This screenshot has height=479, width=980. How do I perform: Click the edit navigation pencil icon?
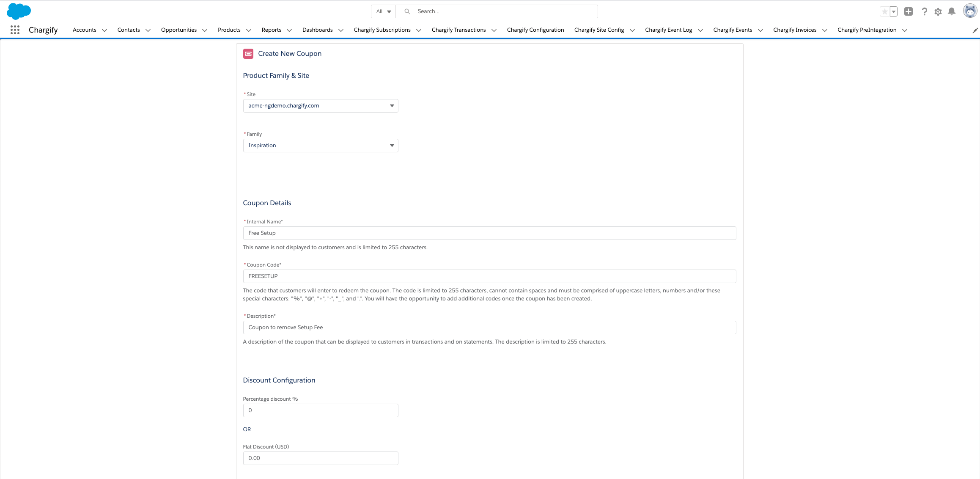point(975,30)
